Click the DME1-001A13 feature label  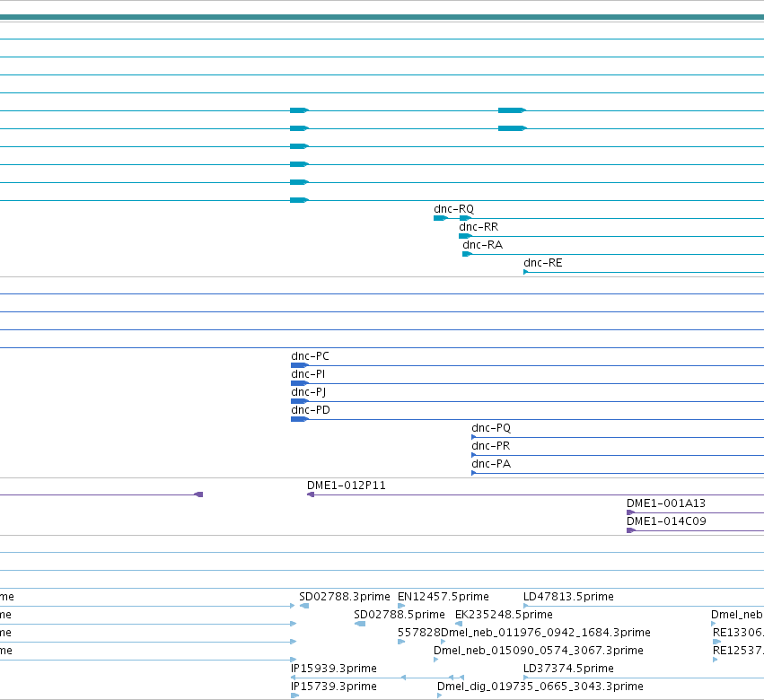666,503
